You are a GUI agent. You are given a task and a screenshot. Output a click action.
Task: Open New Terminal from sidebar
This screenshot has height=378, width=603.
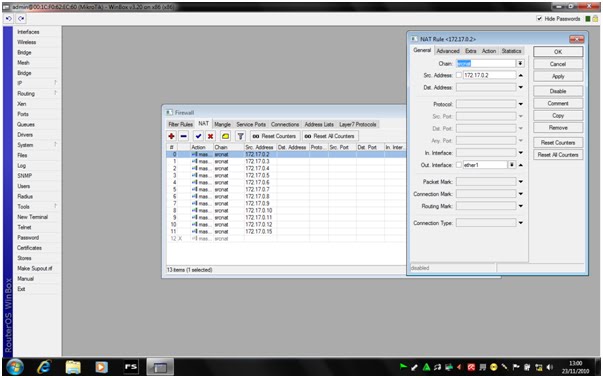pos(32,217)
